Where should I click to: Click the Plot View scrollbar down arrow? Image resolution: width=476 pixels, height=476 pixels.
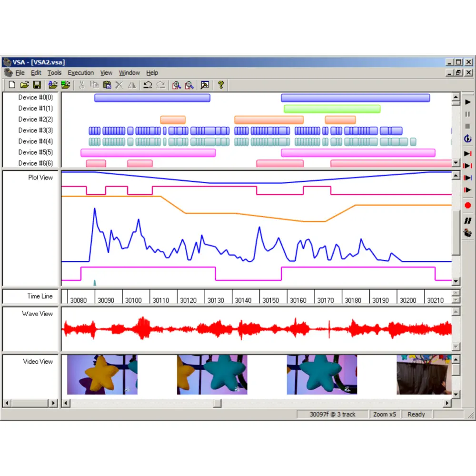coord(456,281)
